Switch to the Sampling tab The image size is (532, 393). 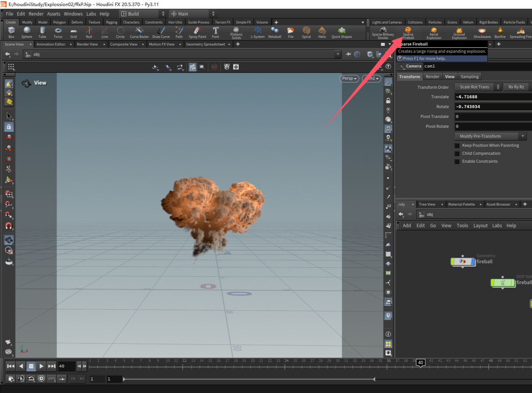click(x=469, y=77)
